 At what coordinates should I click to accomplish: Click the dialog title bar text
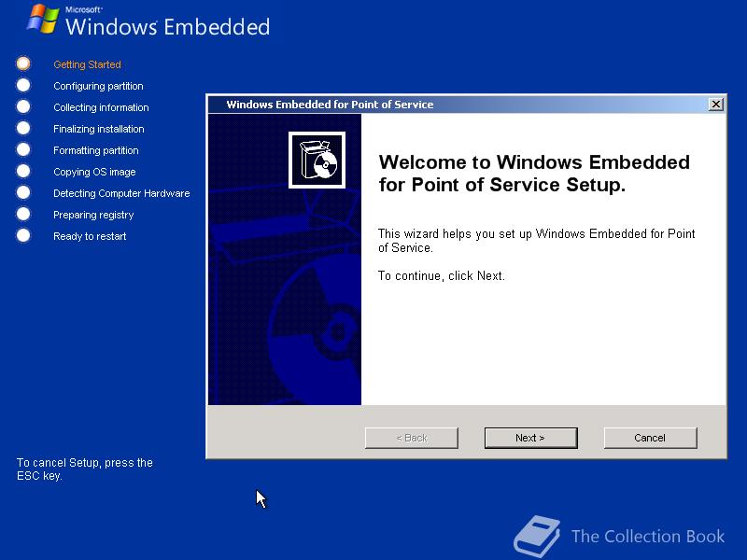coord(330,105)
